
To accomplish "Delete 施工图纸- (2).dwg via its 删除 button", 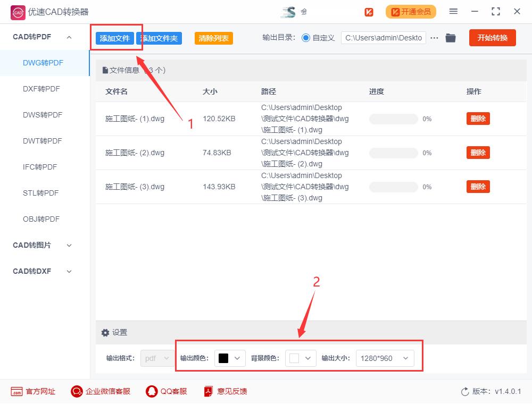I will (x=478, y=153).
